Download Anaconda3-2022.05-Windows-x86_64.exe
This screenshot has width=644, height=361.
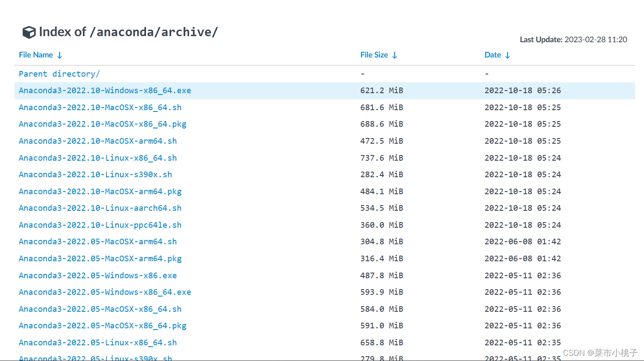[x=105, y=292]
